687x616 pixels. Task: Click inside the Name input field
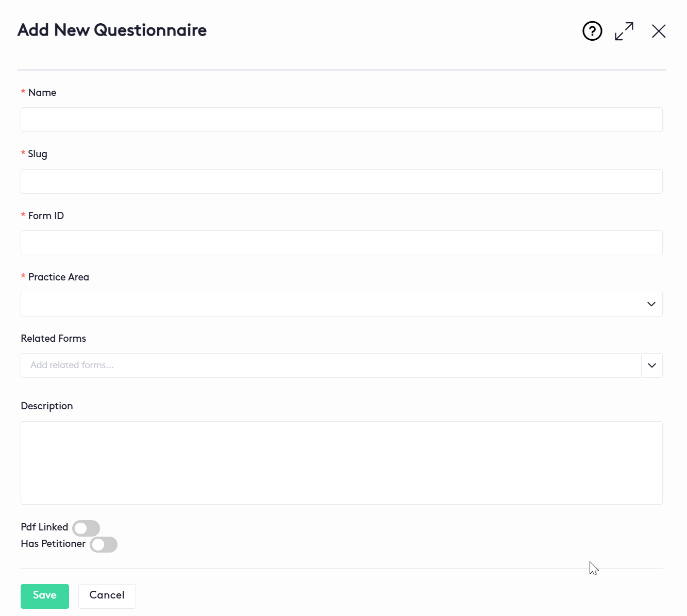341,120
